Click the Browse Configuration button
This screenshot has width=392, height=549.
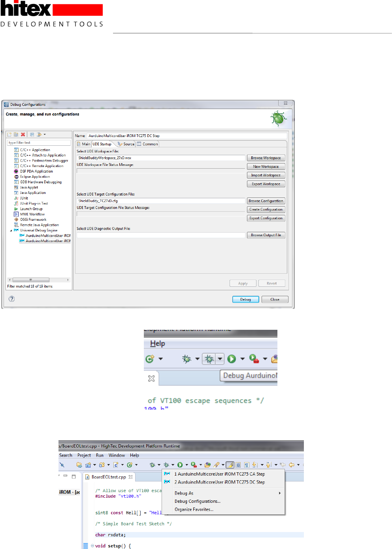pos(266,201)
